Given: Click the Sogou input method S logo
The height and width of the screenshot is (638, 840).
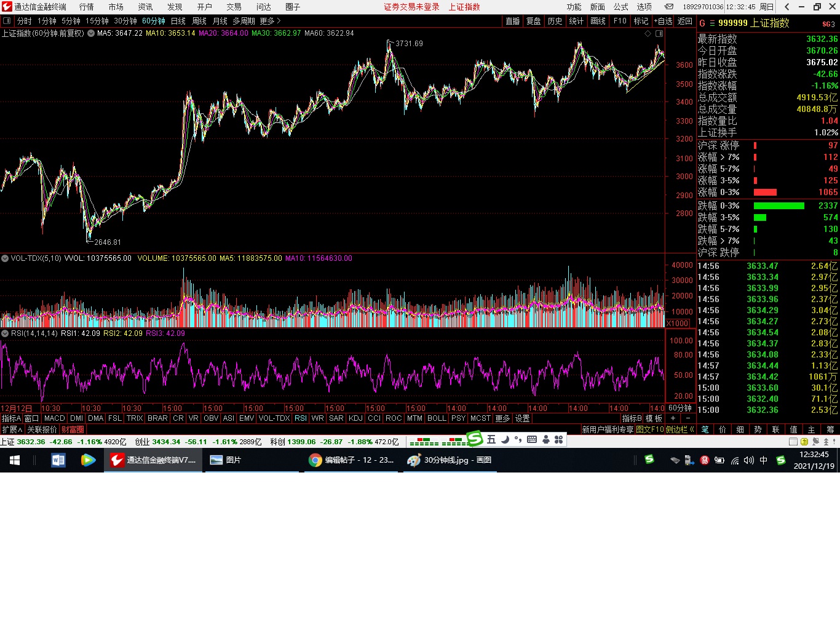Looking at the screenshot, I should pos(475,439).
